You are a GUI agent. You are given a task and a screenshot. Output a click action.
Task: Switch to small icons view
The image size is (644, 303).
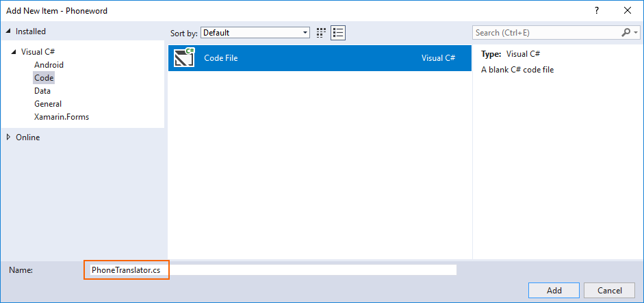(321, 33)
